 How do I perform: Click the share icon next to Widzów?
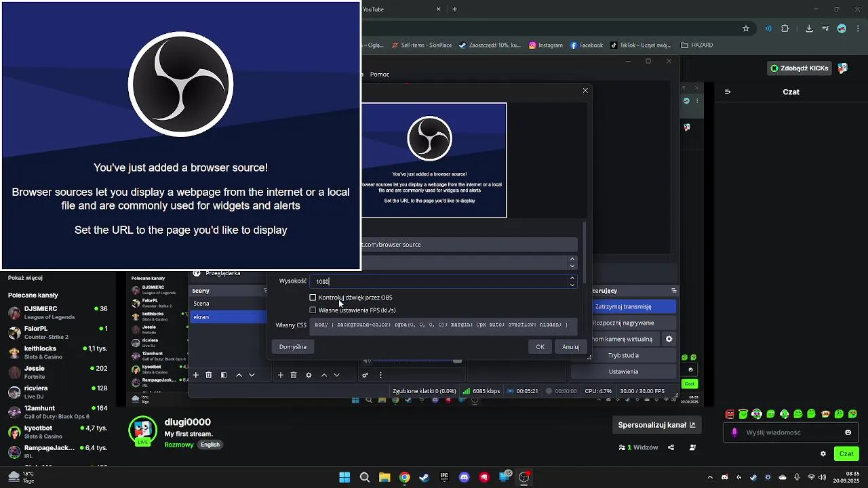tap(671, 447)
